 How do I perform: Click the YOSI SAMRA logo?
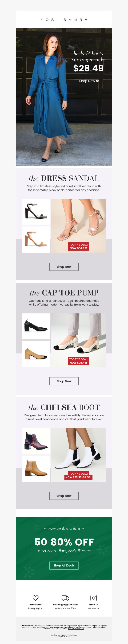[x=64, y=19]
